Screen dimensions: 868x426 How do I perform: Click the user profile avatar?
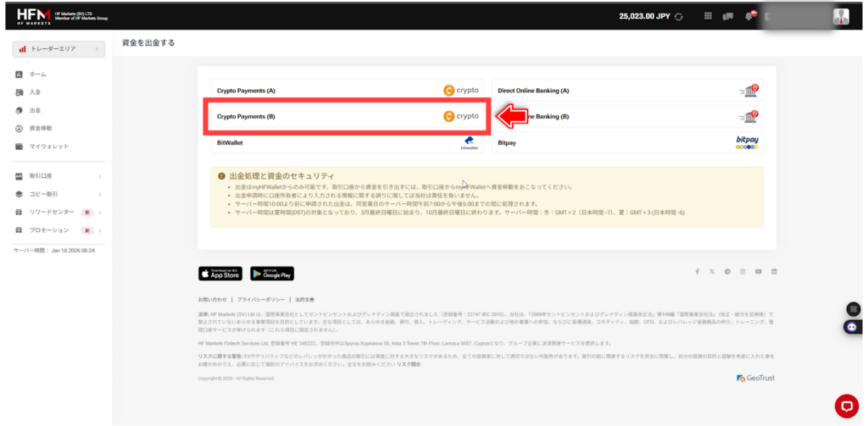[841, 16]
